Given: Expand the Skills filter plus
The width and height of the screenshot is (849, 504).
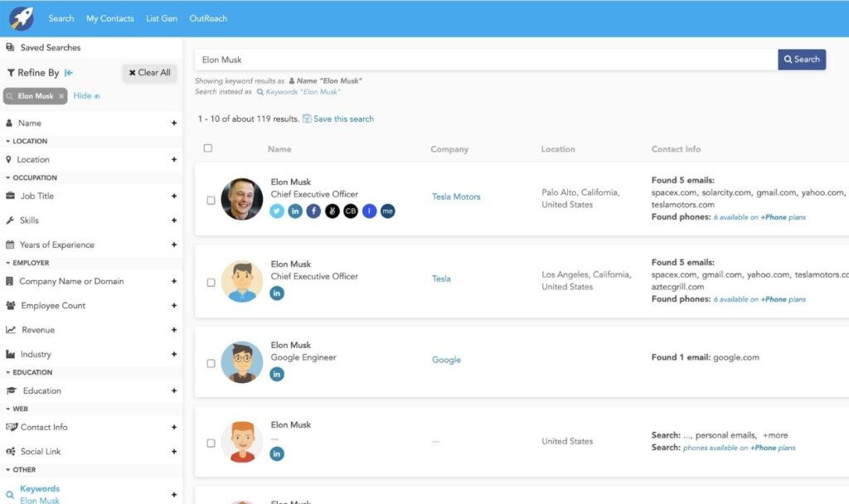Looking at the screenshot, I should click(x=174, y=220).
